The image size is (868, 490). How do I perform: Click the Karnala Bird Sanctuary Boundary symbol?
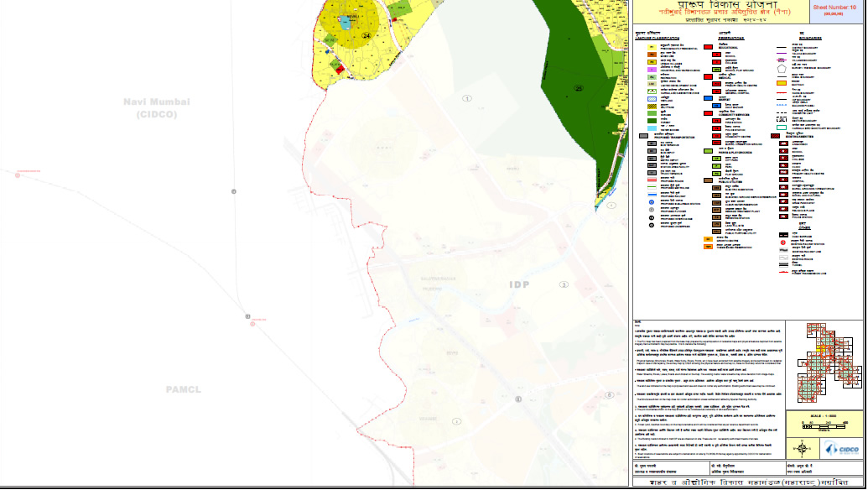[782, 128]
